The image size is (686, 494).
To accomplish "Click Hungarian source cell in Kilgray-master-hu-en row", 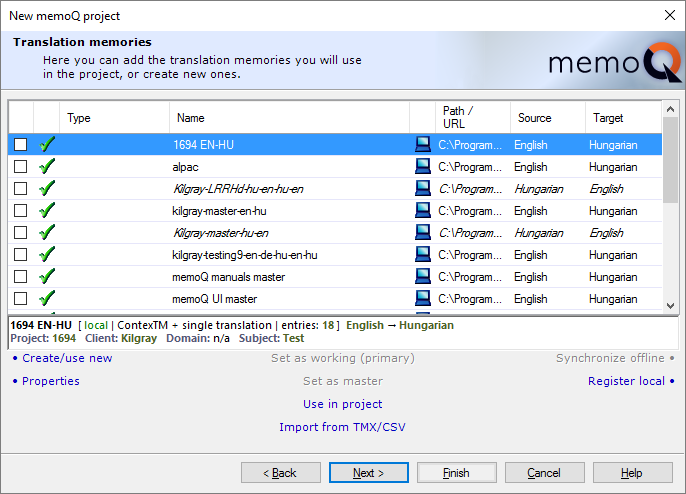I will [539, 233].
